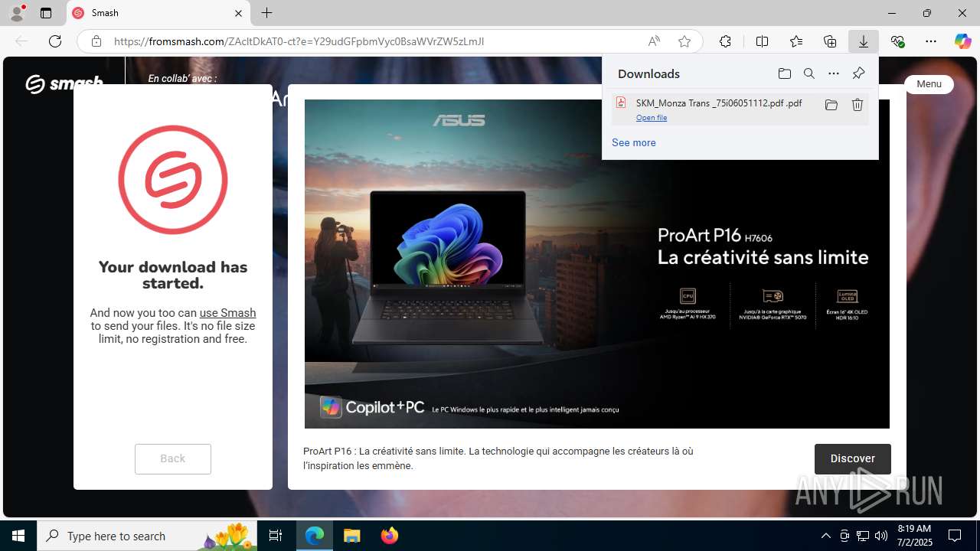Open Collections icon

coord(830,41)
